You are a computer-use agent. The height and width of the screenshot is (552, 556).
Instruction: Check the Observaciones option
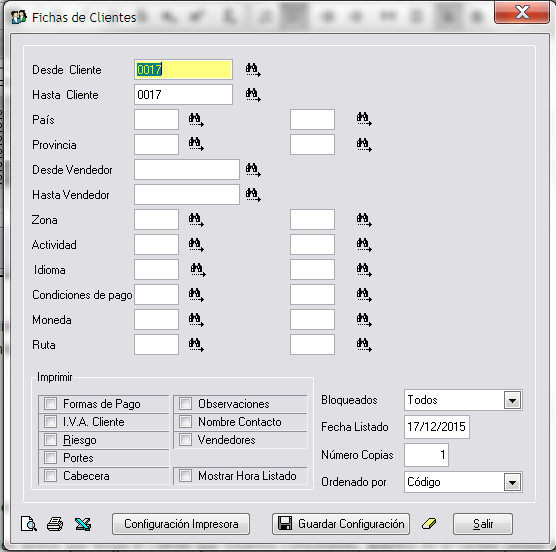185,403
